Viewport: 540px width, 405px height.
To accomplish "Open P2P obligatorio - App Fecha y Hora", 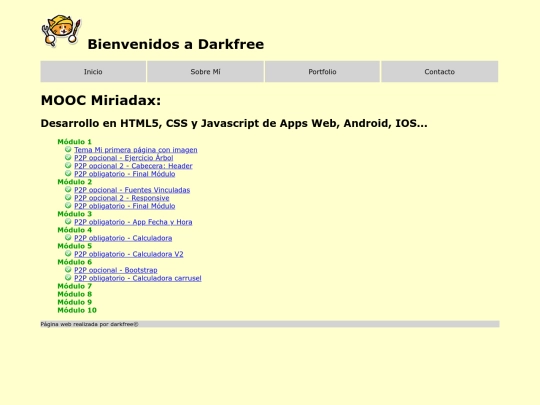I will tap(133, 222).
